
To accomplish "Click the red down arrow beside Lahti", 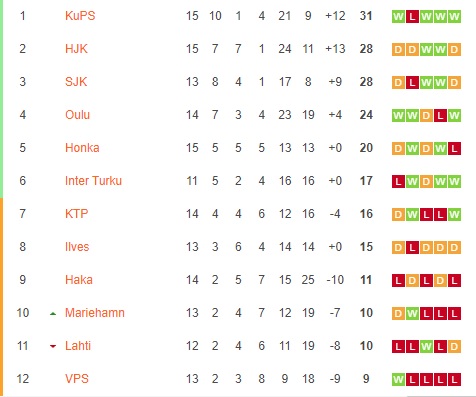I will [x=53, y=346].
